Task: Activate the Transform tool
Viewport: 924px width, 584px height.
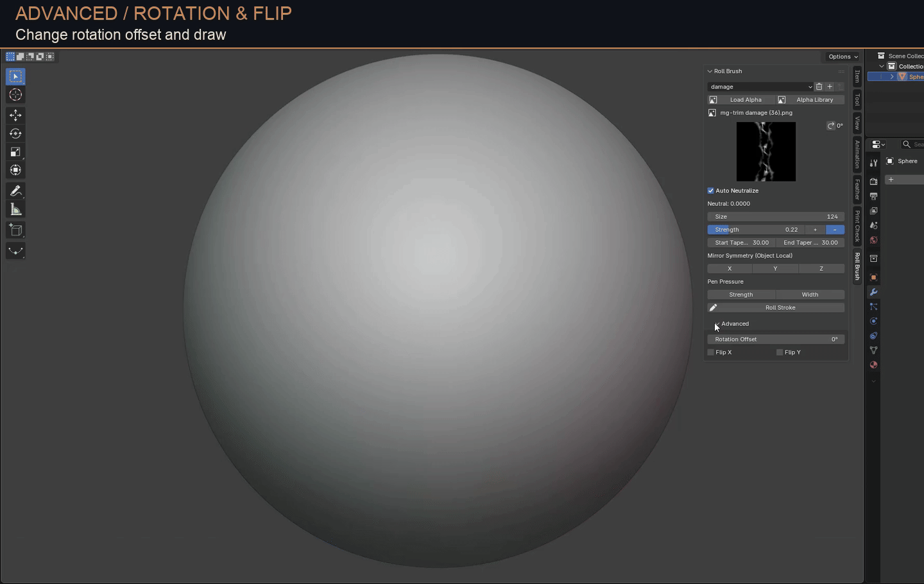Action: point(15,170)
